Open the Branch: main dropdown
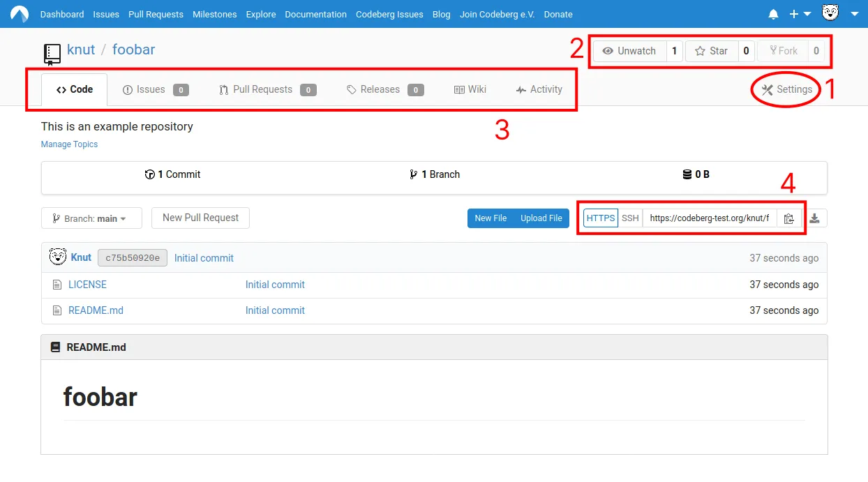This screenshot has width=868, height=482. tap(91, 218)
